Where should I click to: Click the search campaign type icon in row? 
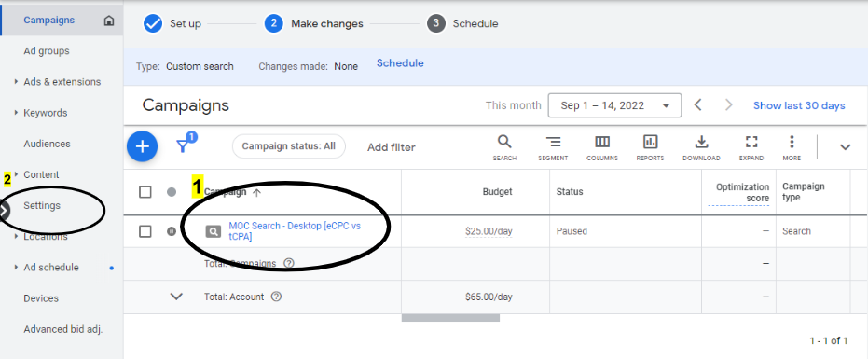click(214, 231)
